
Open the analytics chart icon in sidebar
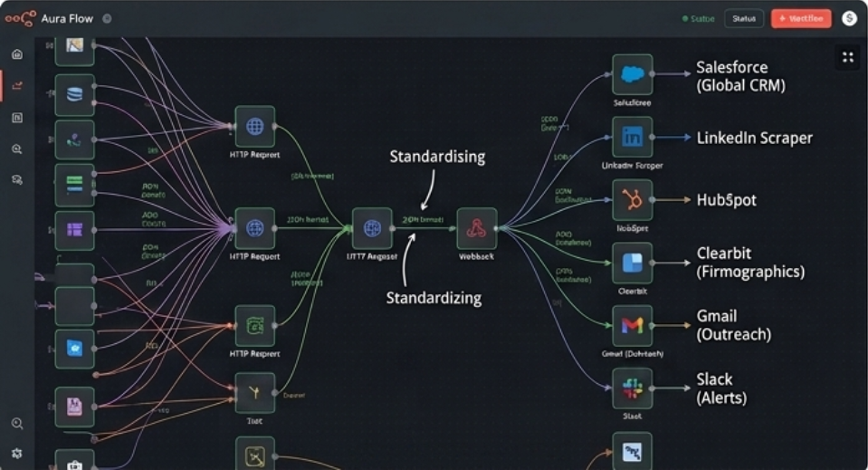17,86
